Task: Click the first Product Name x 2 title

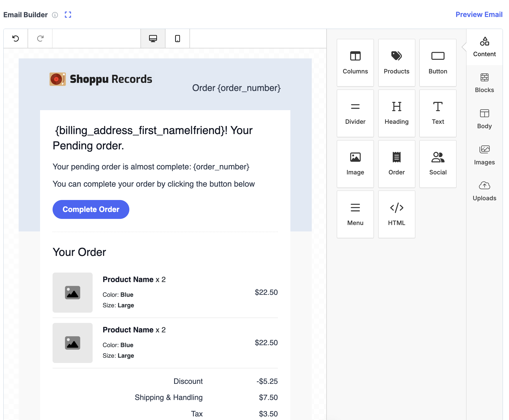Action: [134, 280]
